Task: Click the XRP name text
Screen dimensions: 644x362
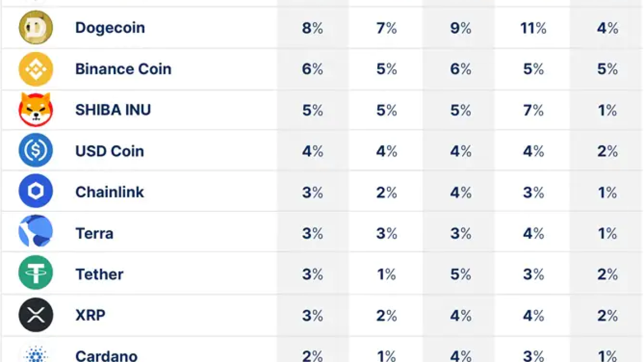Action: tap(90, 315)
